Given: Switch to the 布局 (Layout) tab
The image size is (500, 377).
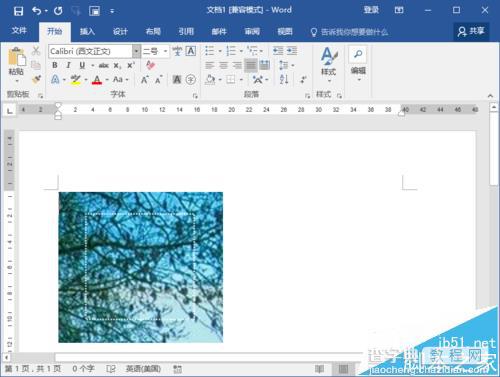Looking at the screenshot, I should [153, 32].
